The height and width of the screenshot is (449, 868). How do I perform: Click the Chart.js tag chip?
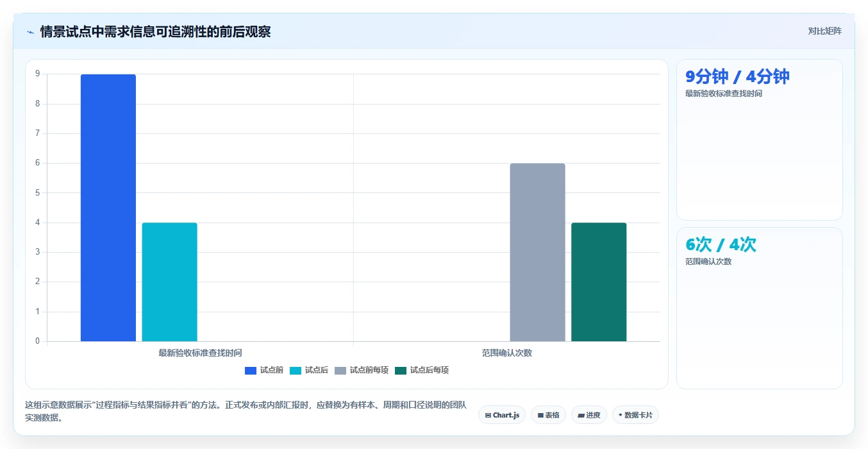coord(502,415)
